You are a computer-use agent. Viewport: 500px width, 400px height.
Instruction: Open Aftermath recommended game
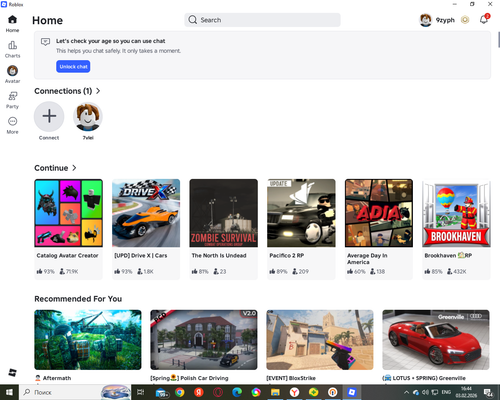pos(88,340)
